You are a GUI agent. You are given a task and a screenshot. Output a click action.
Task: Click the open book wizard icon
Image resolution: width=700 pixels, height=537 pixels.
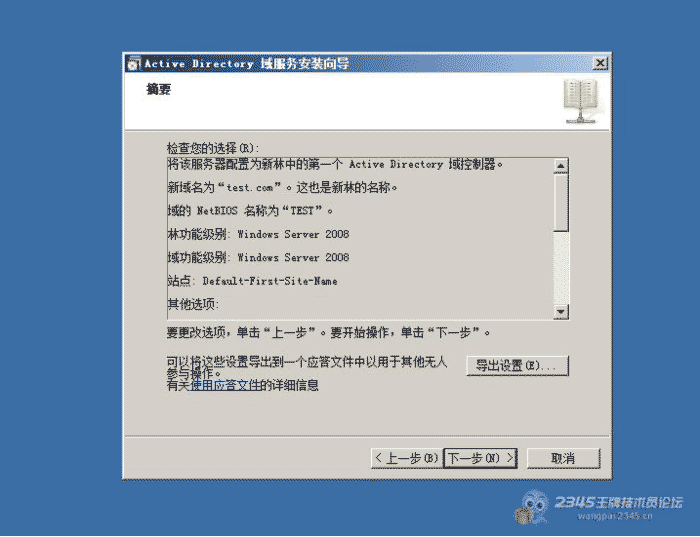tap(581, 101)
